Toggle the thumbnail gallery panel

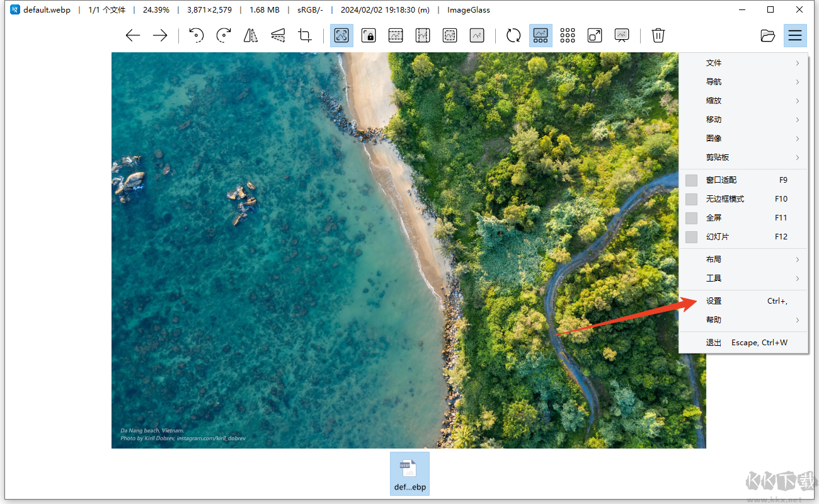(x=541, y=35)
